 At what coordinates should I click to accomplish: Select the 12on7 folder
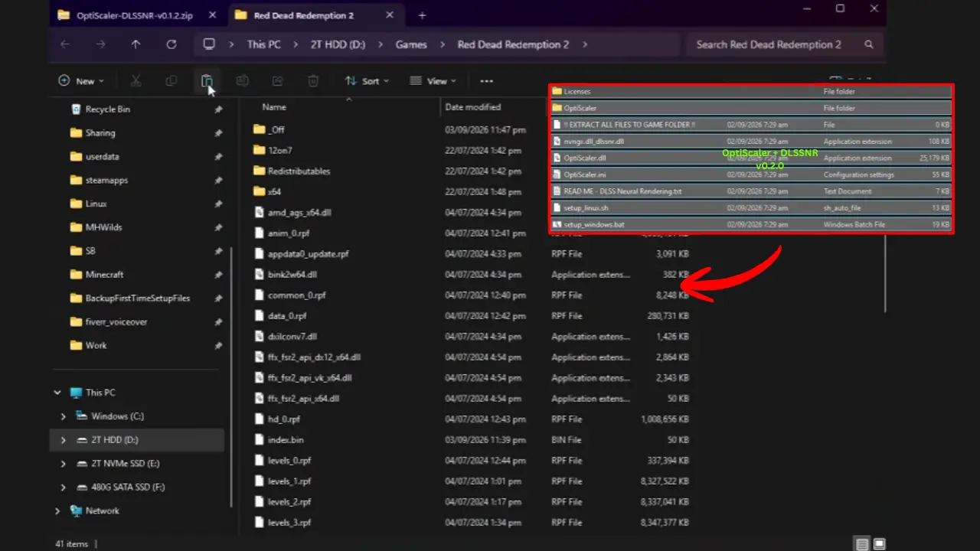[x=279, y=151]
